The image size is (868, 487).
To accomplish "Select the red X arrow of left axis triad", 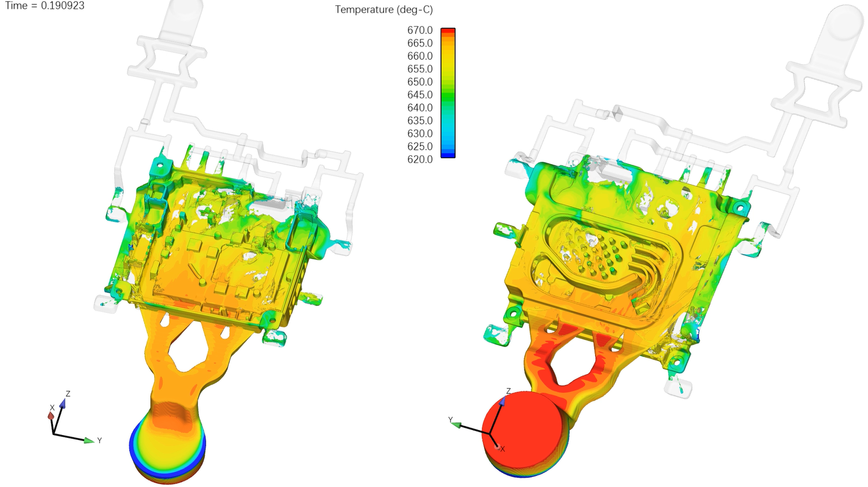I will tap(51, 415).
